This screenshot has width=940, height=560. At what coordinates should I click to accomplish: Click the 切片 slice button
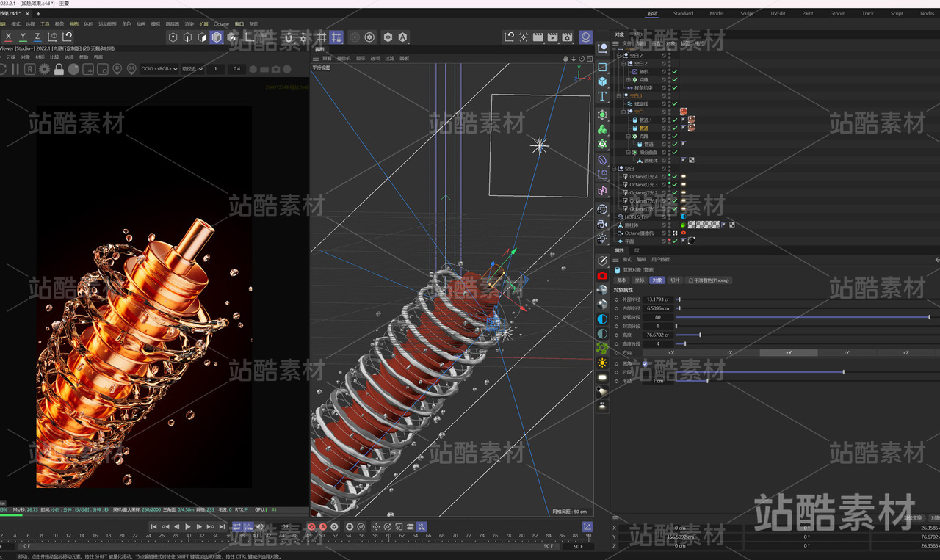tap(675, 280)
